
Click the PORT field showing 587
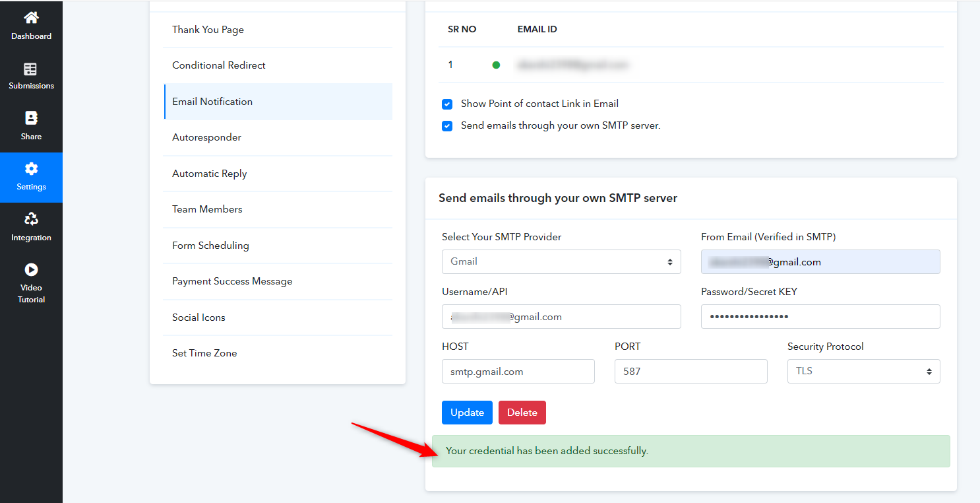pos(691,372)
